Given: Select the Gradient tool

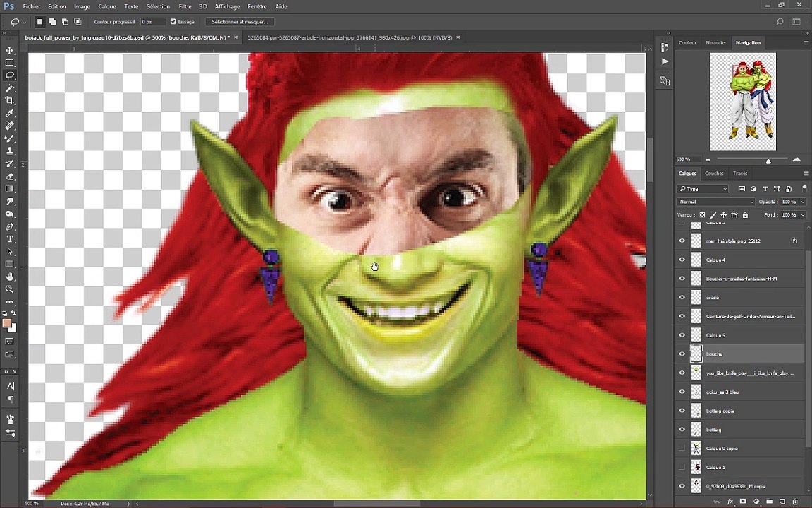Looking at the screenshot, I should click(10, 188).
